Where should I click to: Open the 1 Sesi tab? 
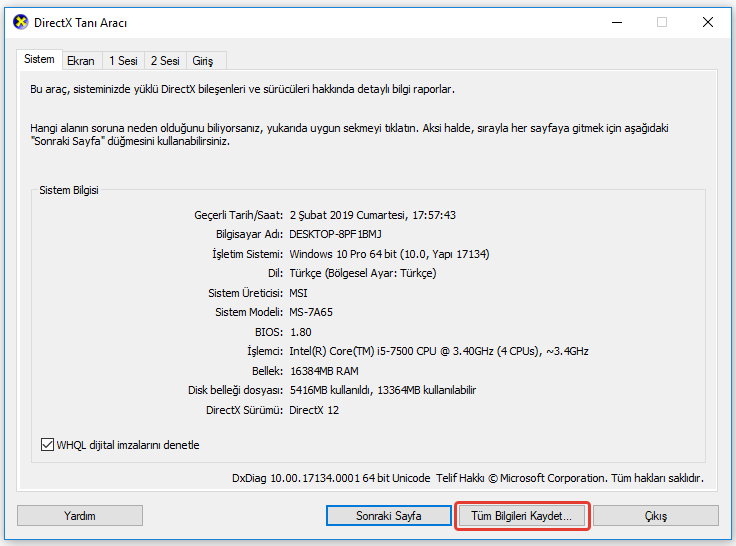click(x=123, y=61)
